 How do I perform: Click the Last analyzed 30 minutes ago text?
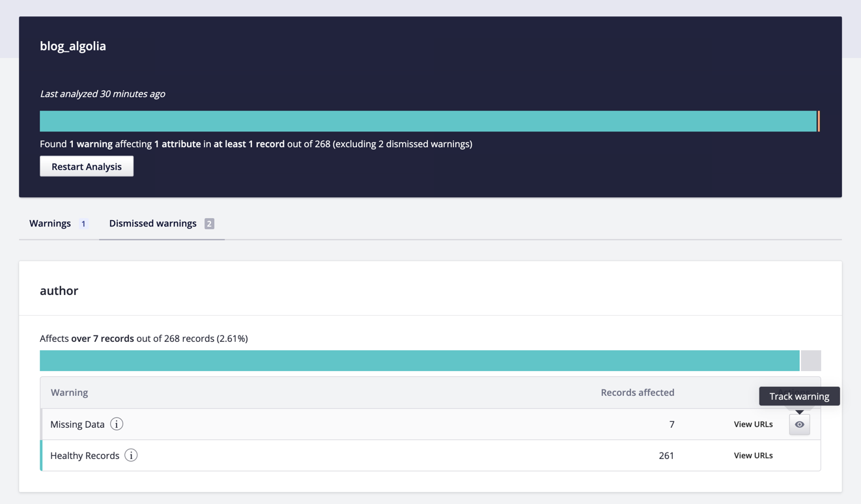coord(102,94)
